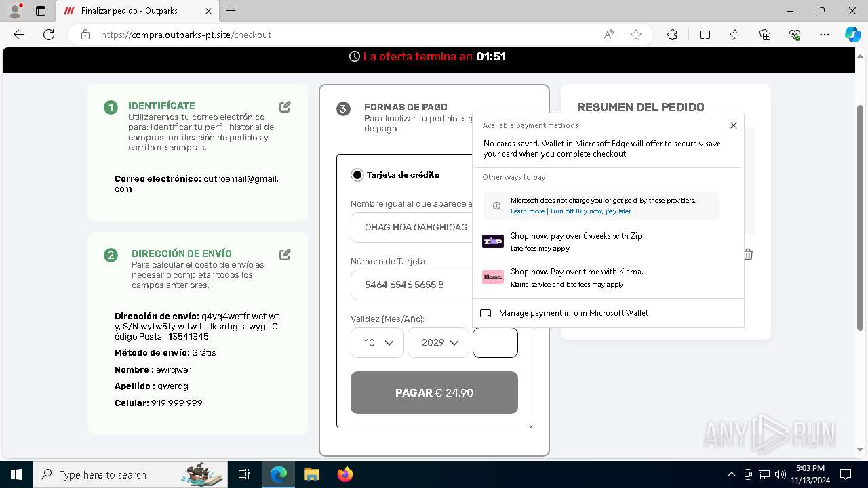Screen dimensions: 868x488
Task: Open the Favorites list icon
Action: (x=735, y=35)
